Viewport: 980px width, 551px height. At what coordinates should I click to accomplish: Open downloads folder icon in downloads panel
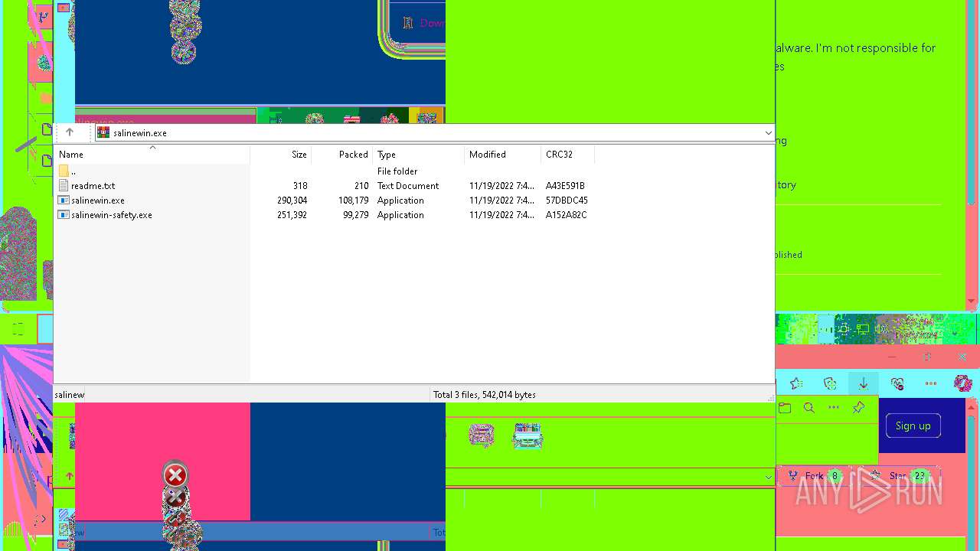785,408
